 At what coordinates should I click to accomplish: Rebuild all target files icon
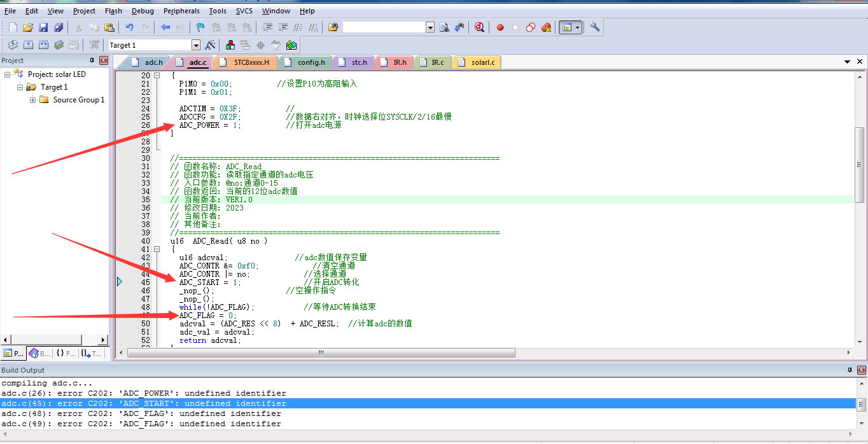pos(43,45)
